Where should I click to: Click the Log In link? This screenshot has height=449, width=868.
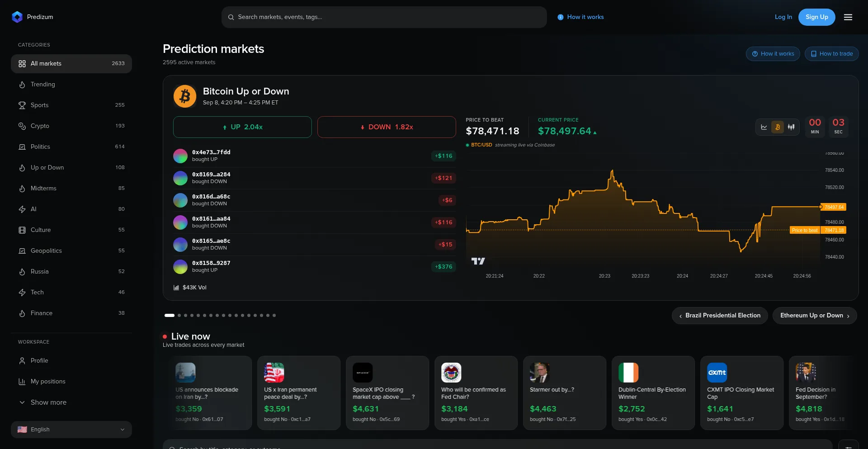[x=783, y=17]
